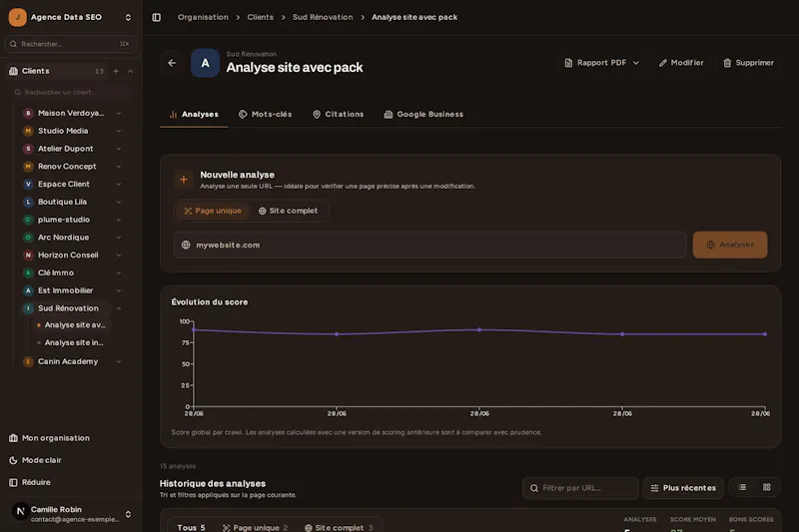Select Arc Nordique client

(x=63, y=238)
